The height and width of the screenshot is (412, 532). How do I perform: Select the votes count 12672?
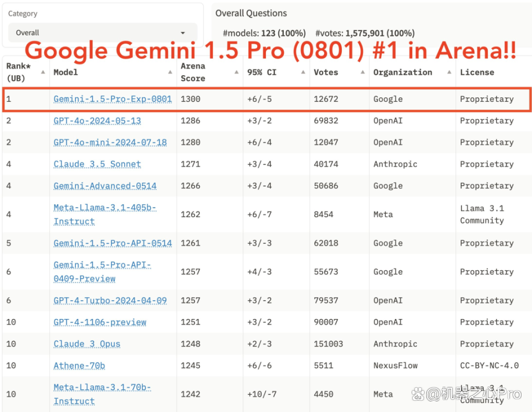coord(326,99)
